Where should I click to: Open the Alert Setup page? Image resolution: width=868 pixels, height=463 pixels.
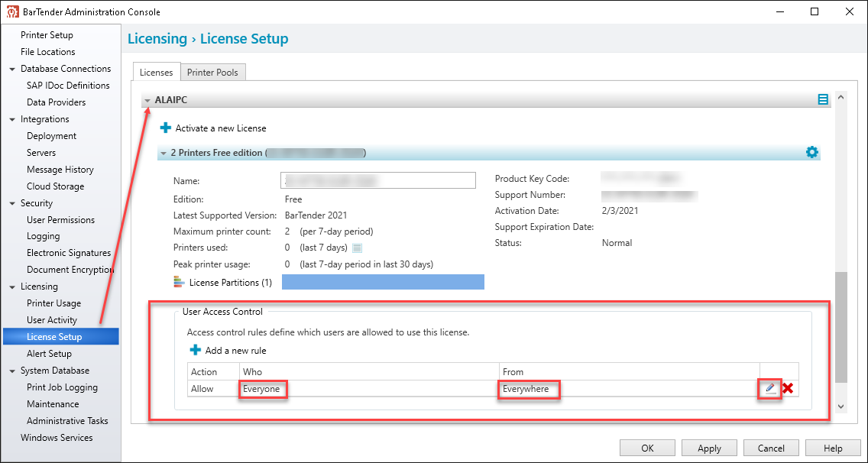(49, 353)
